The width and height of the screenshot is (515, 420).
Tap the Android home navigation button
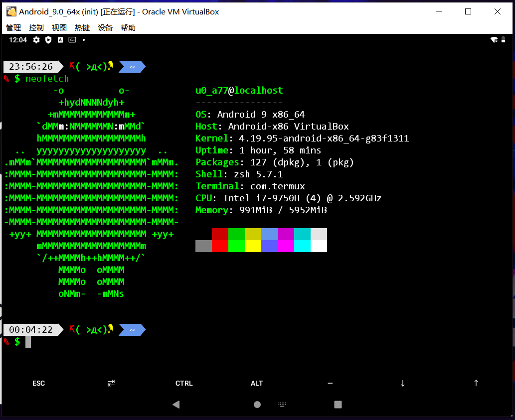(257, 405)
